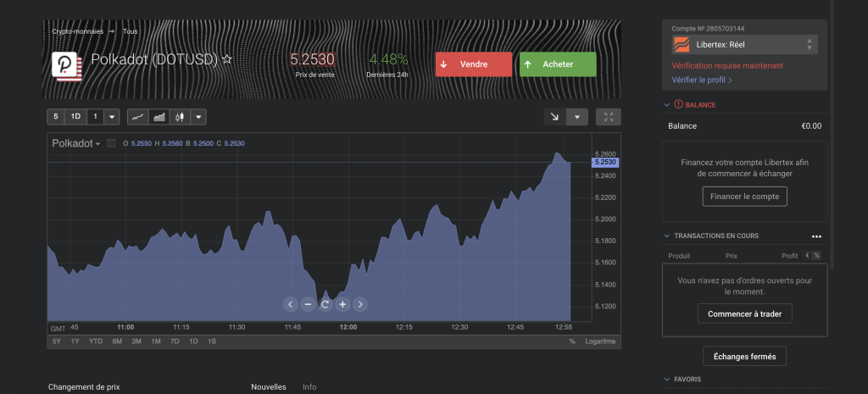Click the red Vendre button
Image resolution: width=868 pixels, height=394 pixels.
pyautogui.click(x=474, y=64)
